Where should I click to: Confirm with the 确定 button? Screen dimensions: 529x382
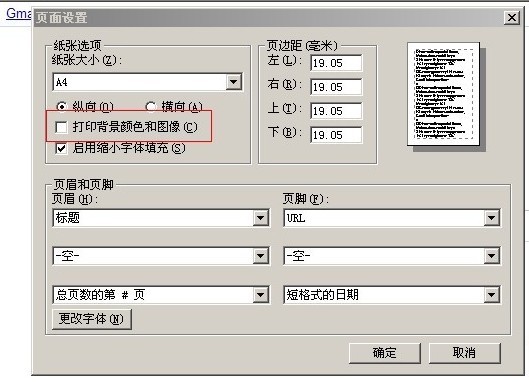point(385,353)
